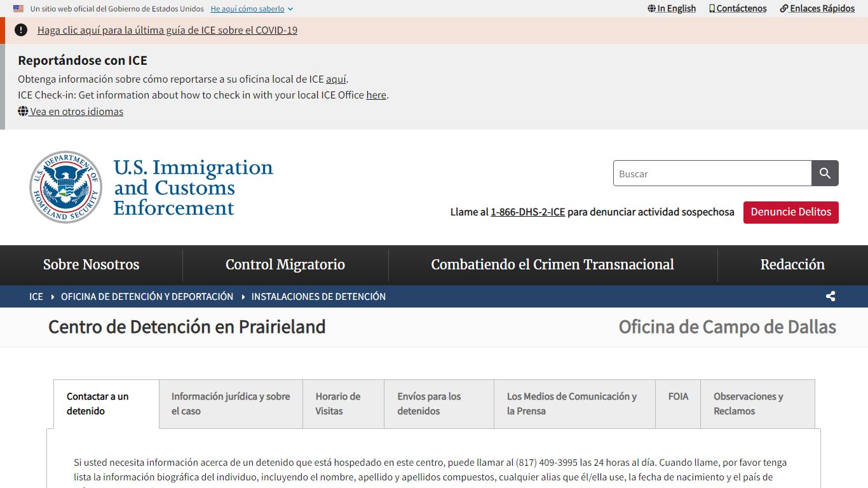Open the share icon in breadcrumb bar
The width and height of the screenshot is (868, 488).
click(831, 296)
